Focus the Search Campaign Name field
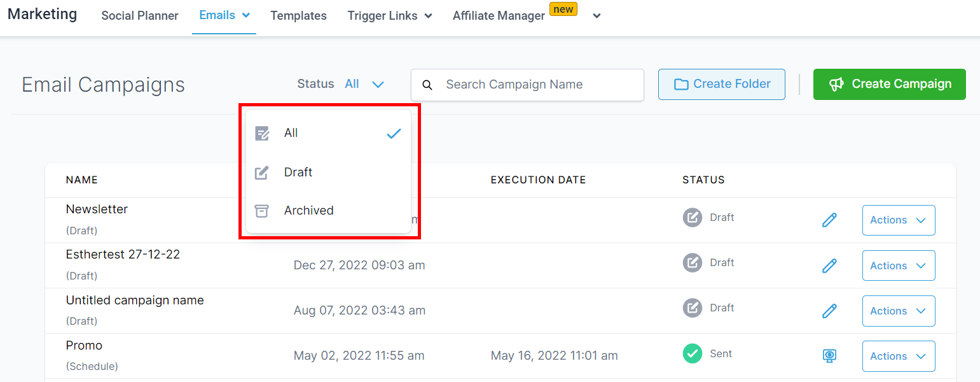980x382 pixels. click(534, 85)
